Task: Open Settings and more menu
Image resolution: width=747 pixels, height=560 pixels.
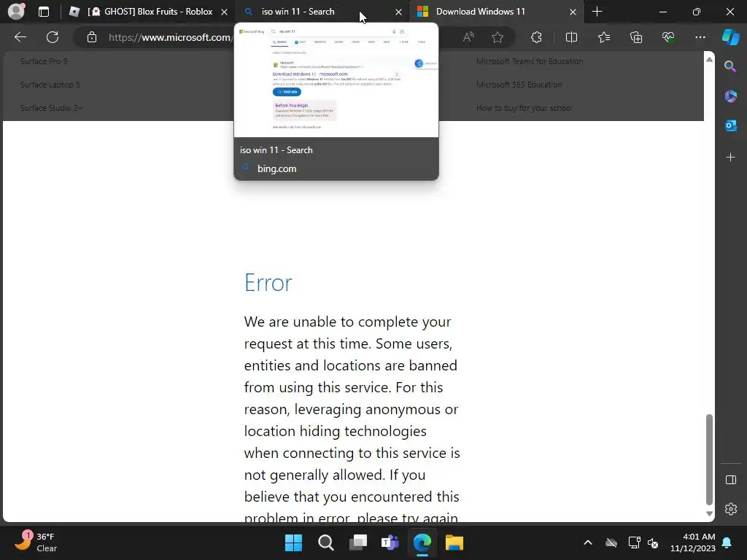Action: [700, 37]
